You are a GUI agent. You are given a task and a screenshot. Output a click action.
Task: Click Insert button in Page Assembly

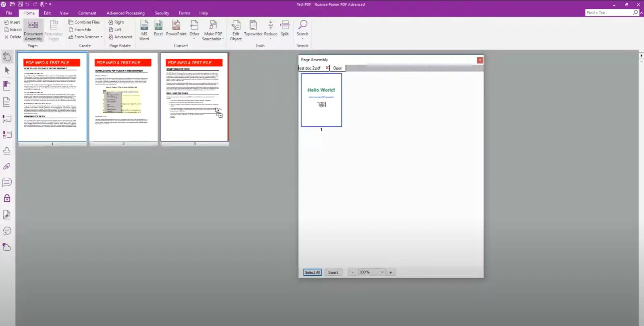point(333,272)
